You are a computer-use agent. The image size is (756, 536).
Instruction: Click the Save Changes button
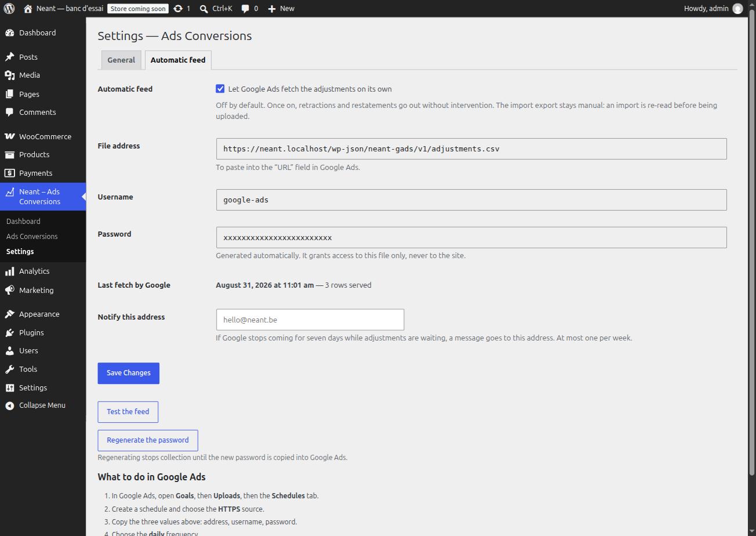(x=129, y=373)
